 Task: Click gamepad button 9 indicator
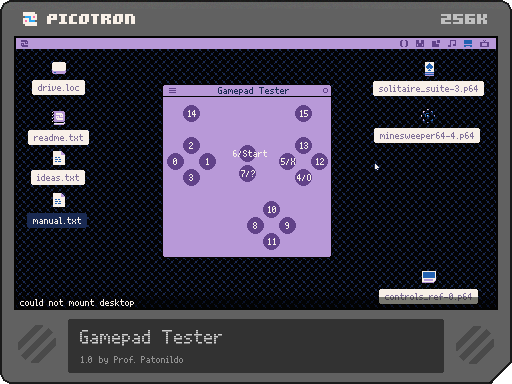pyautogui.click(x=287, y=226)
